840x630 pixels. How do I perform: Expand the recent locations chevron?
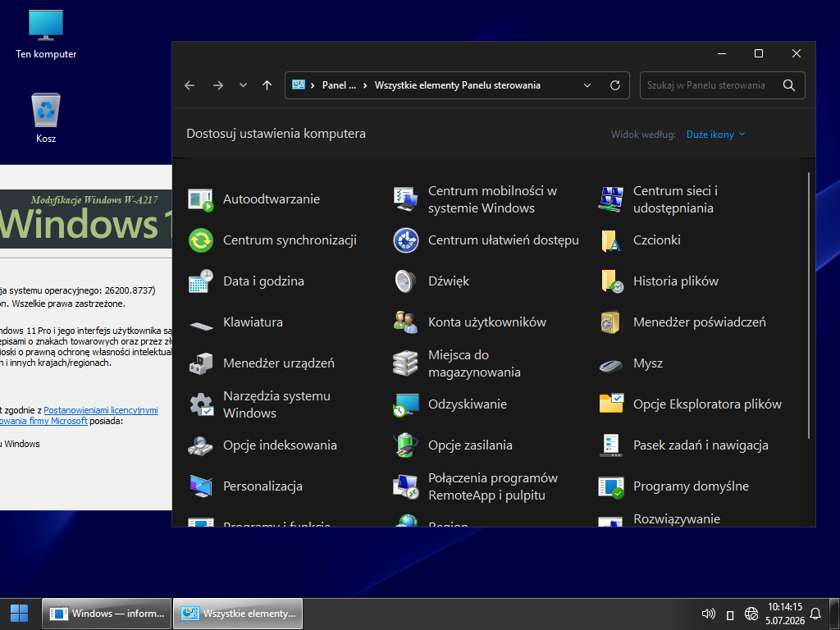coord(243,85)
